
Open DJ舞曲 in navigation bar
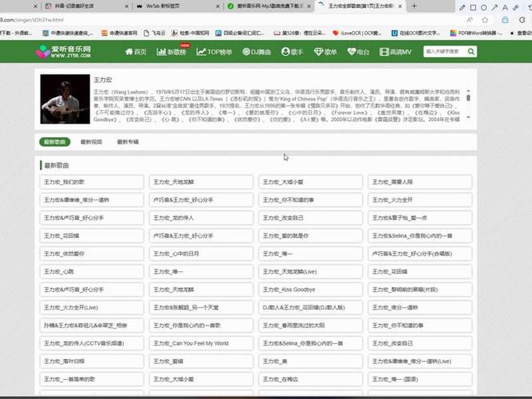pos(257,52)
